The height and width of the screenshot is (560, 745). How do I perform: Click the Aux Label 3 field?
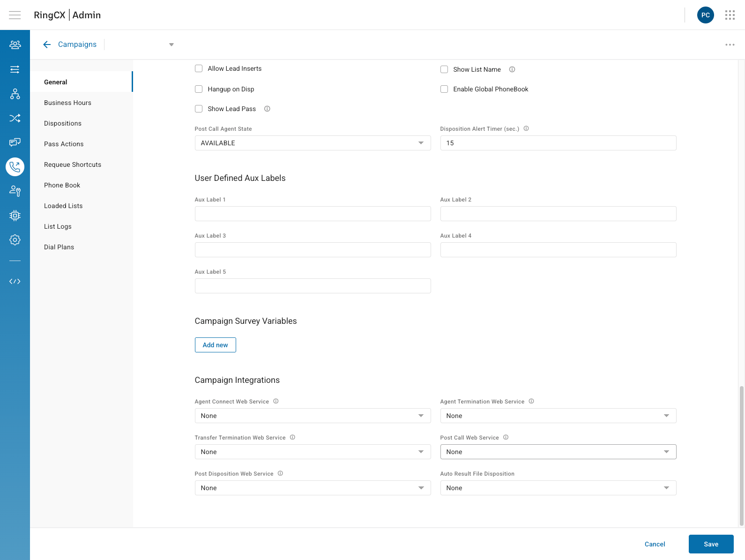(313, 250)
